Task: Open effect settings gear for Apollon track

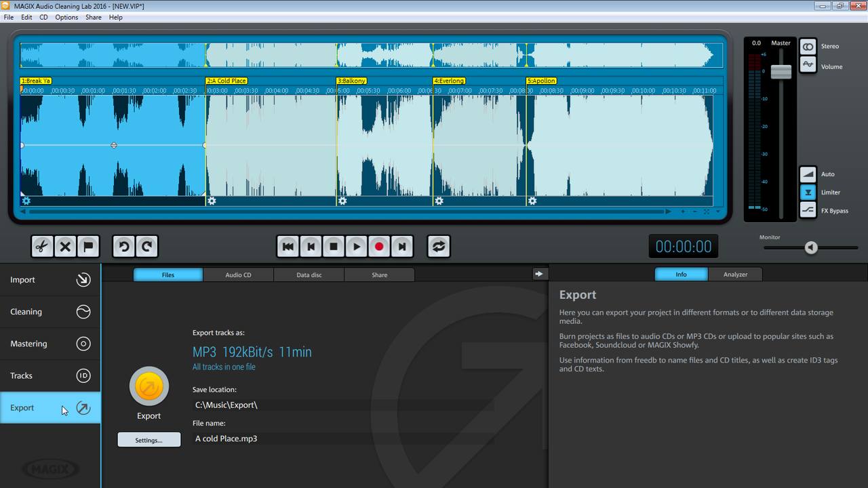Action: [x=532, y=201]
